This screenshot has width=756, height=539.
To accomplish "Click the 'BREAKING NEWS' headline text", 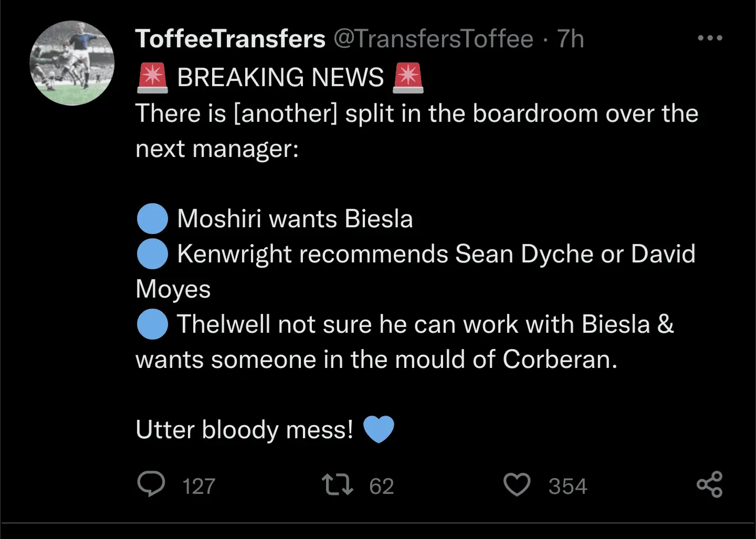I will 280,78.
